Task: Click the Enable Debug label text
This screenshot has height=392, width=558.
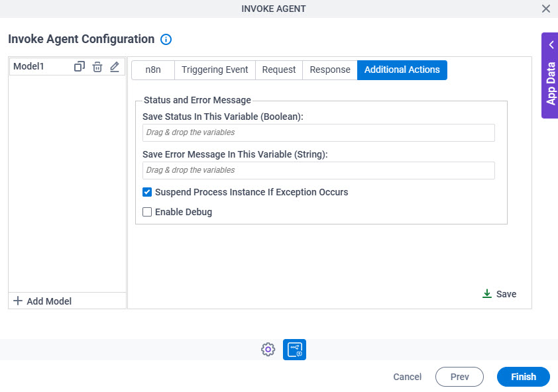Action: (x=184, y=212)
